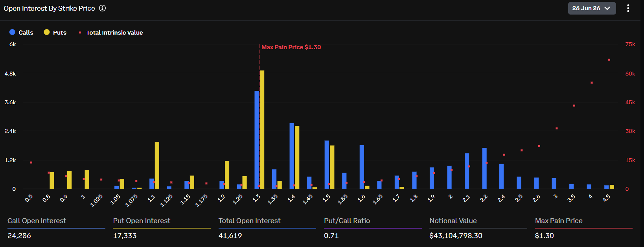Image resolution: width=644 pixels, height=247 pixels.
Task: Click the Total Open Interest heading
Action: pyautogui.click(x=249, y=221)
